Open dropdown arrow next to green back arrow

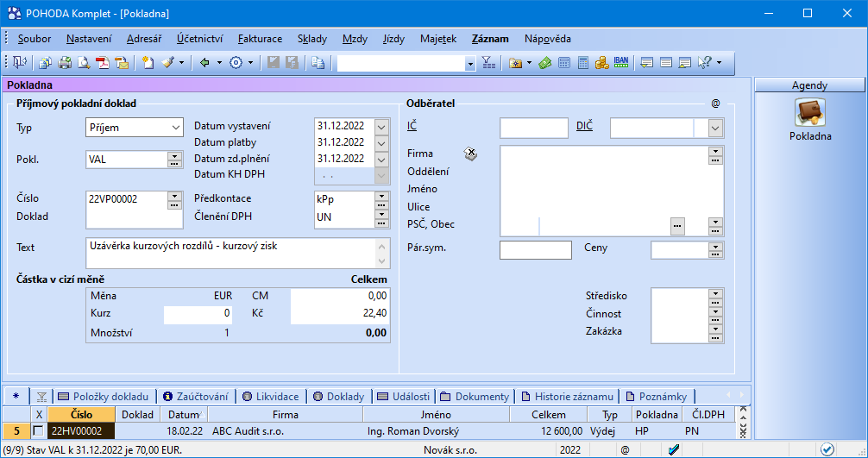click(219, 63)
